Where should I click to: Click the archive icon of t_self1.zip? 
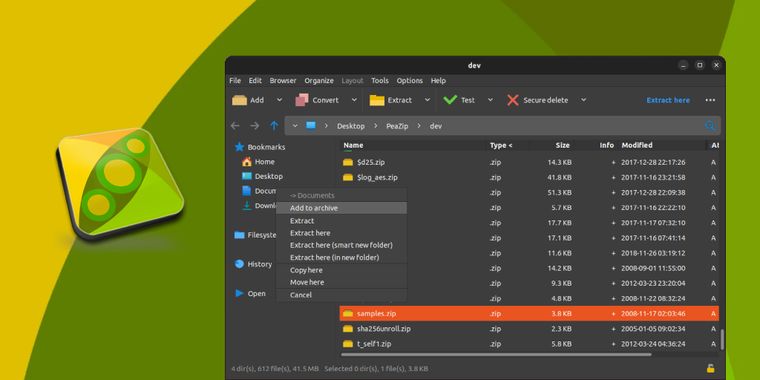pos(348,344)
